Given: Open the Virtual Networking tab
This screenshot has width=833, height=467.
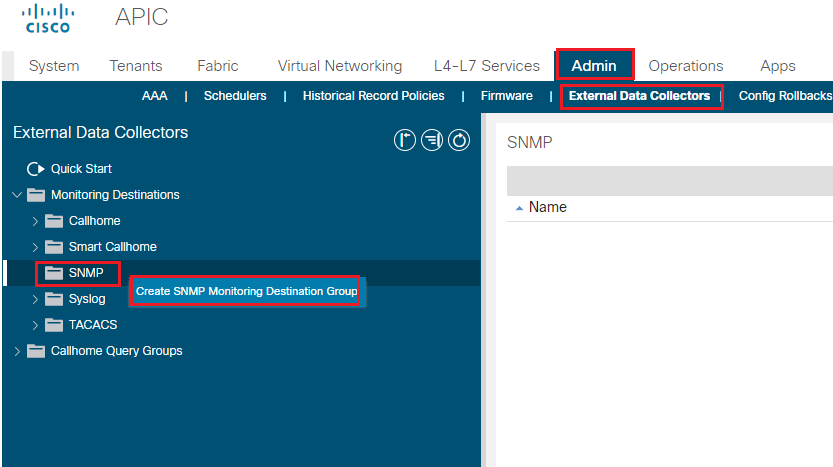Looking at the screenshot, I should pyautogui.click(x=340, y=66).
